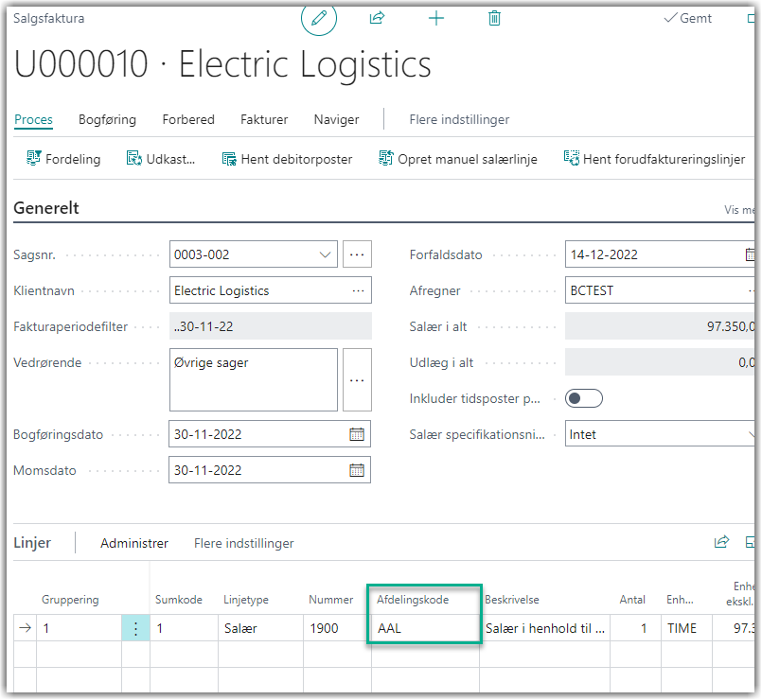This screenshot has height=700, width=762.
Task: Click the Linjetype cell Salær
Action: point(260,628)
